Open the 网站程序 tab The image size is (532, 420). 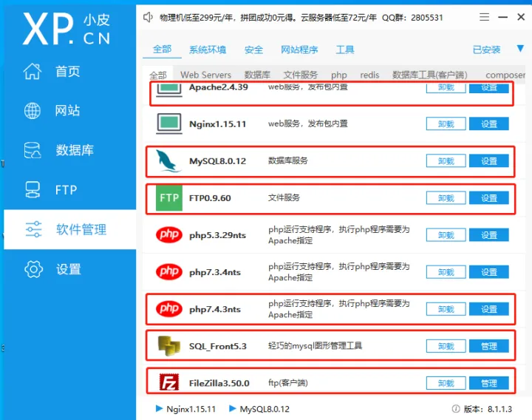pyautogui.click(x=299, y=50)
